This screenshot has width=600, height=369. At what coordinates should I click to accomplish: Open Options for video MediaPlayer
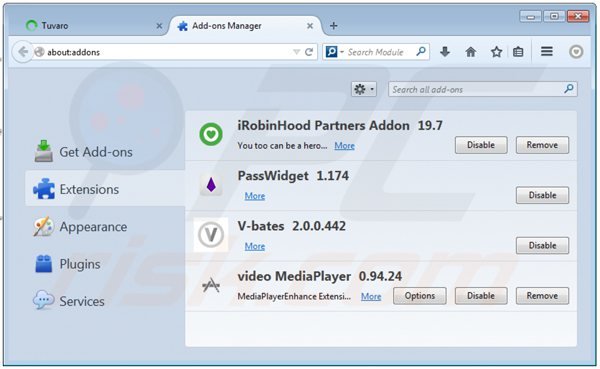420,296
